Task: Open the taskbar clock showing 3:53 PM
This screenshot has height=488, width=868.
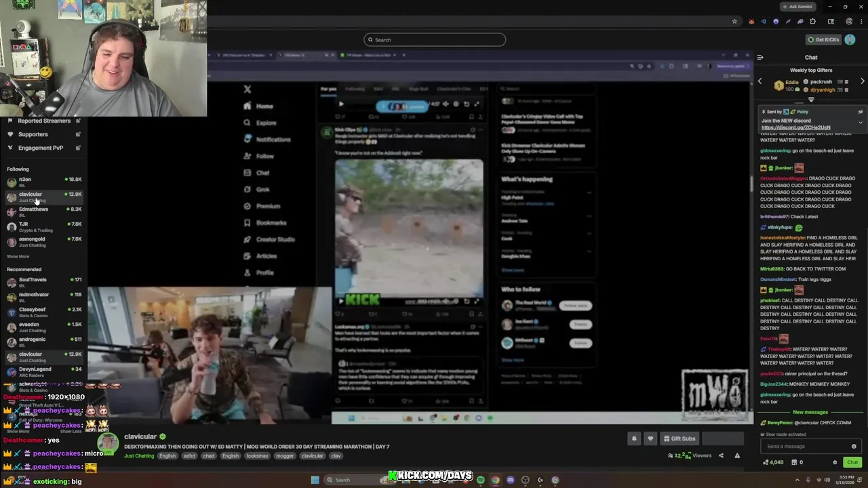Action: click(x=846, y=480)
